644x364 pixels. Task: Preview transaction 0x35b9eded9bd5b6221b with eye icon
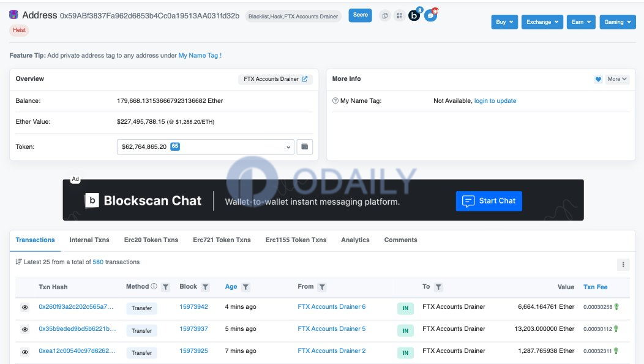coord(25,330)
